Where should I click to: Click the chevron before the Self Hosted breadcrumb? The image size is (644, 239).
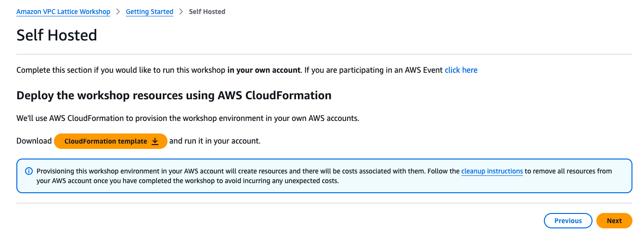pos(181,12)
